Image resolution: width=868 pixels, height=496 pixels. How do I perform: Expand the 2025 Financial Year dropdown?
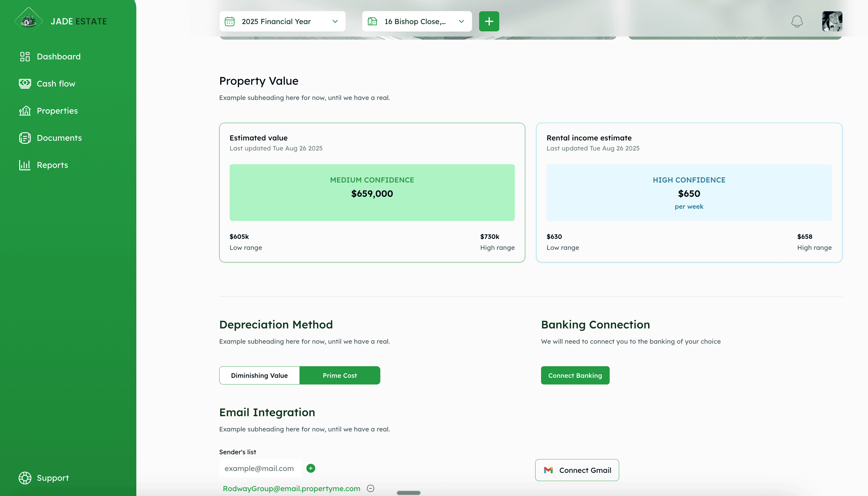click(x=335, y=21)
